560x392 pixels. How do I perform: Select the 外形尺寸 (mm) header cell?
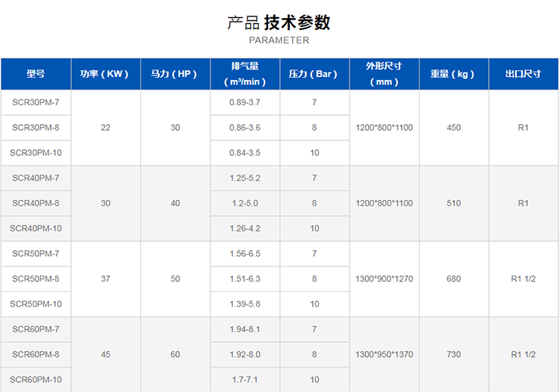coord(384,74)
